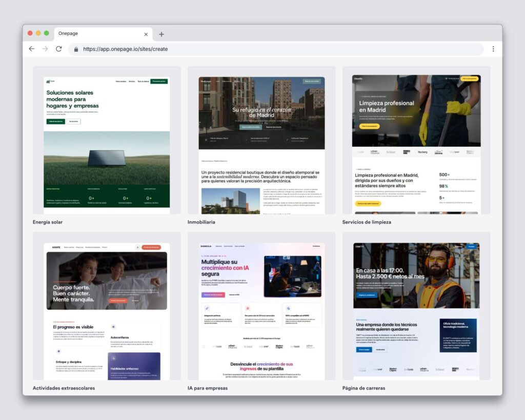Image resolution: width=525 pixels, height=420 pixels.
Task: Click the red macOS close window button
Action: [x=30, y=33]
